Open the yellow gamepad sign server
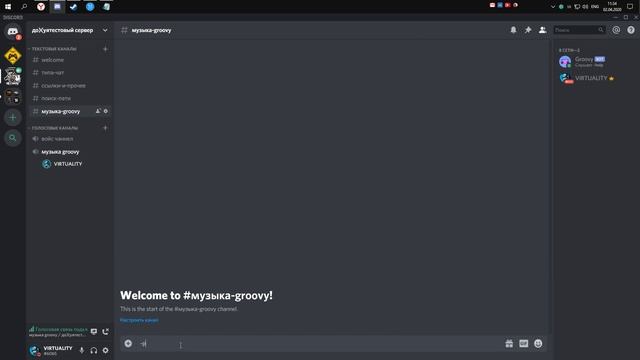This screenshot has height=360, width=640. pyautogui.click(x=13, y=56)
